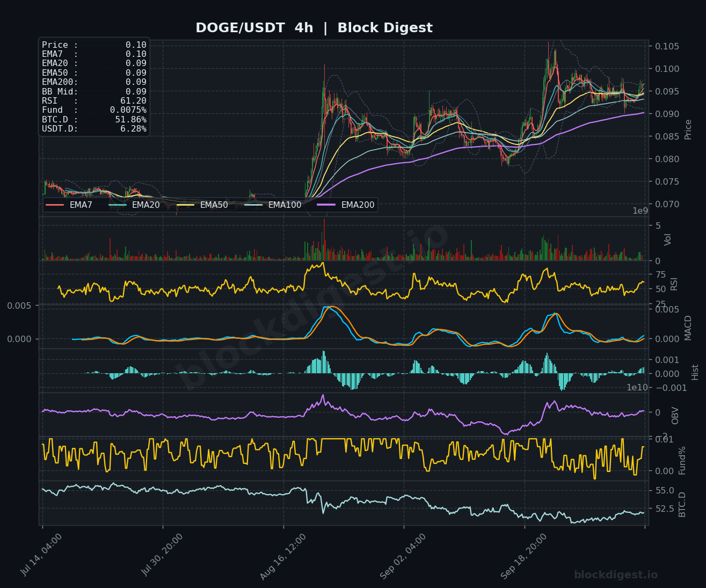706x588 pixels.
Task: Click the BTC.D axis 52.5 tick
Action: (665, 509)
